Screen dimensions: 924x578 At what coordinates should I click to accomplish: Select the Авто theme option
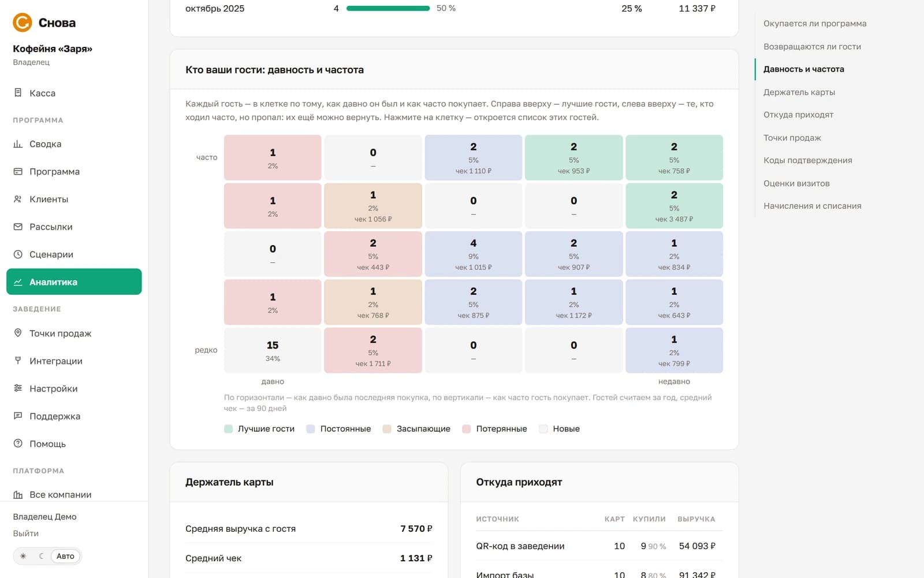point(65,556)
